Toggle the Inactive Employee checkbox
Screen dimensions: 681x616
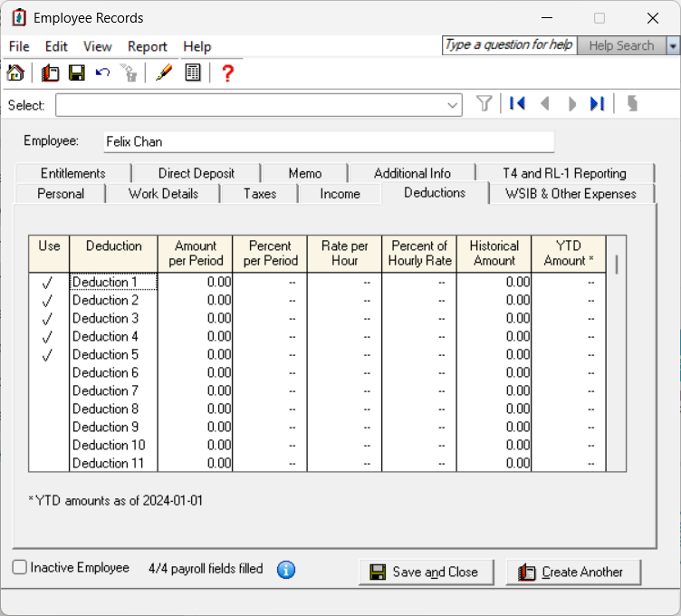point(20,567)
